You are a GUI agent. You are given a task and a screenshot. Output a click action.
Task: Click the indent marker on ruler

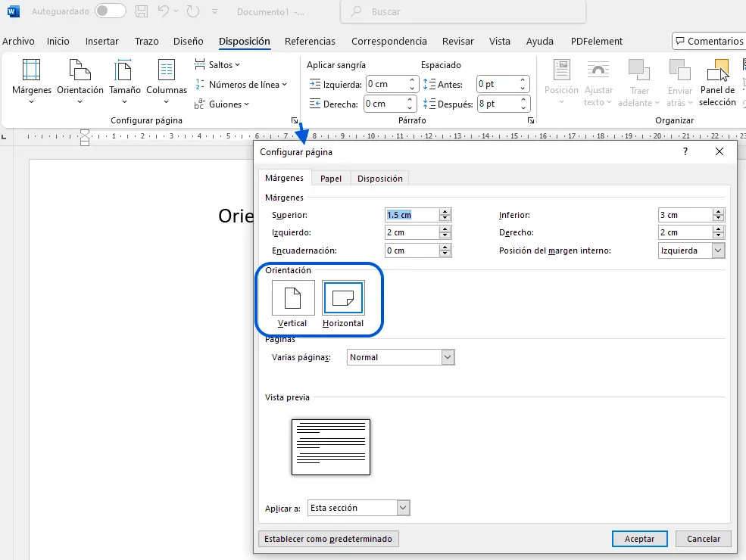tap(85, 137)
